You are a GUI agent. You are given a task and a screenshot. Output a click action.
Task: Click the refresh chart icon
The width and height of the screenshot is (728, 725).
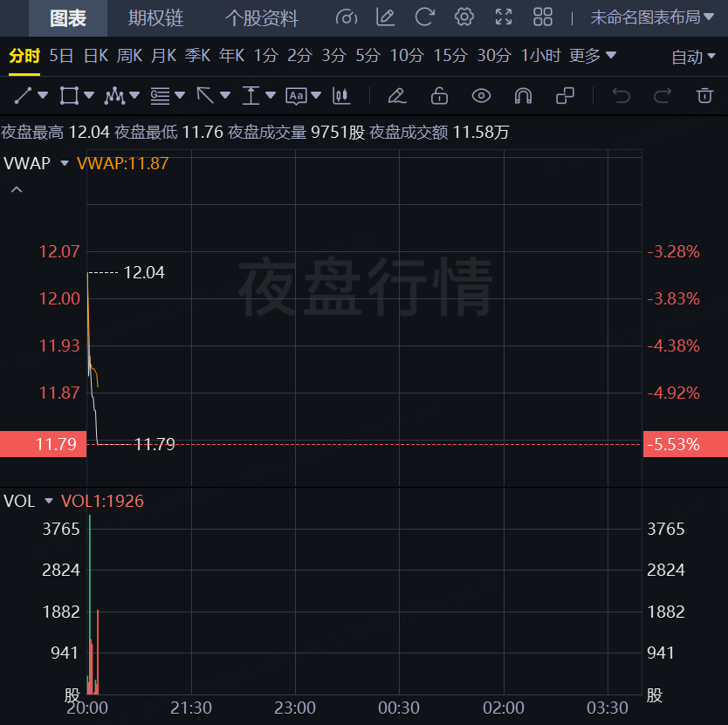click(x=425, y=17)
